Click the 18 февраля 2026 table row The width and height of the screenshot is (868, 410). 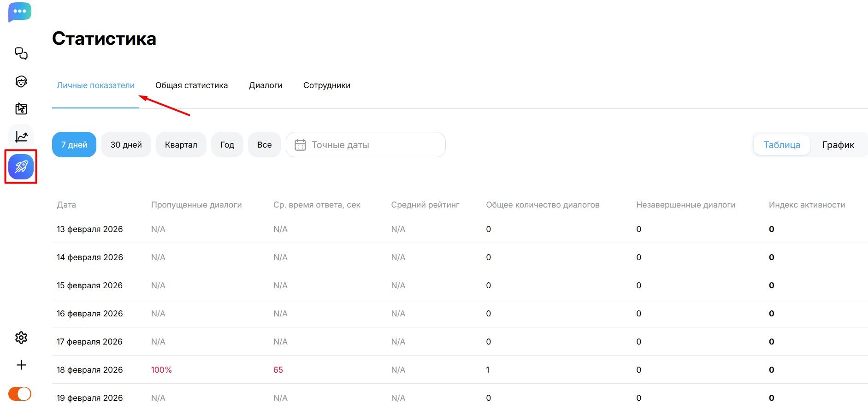90,370
